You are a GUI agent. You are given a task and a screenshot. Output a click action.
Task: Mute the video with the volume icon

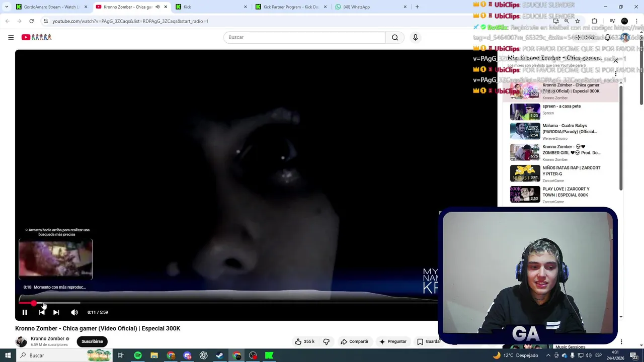pyautogui.click(x=74, y=312)
